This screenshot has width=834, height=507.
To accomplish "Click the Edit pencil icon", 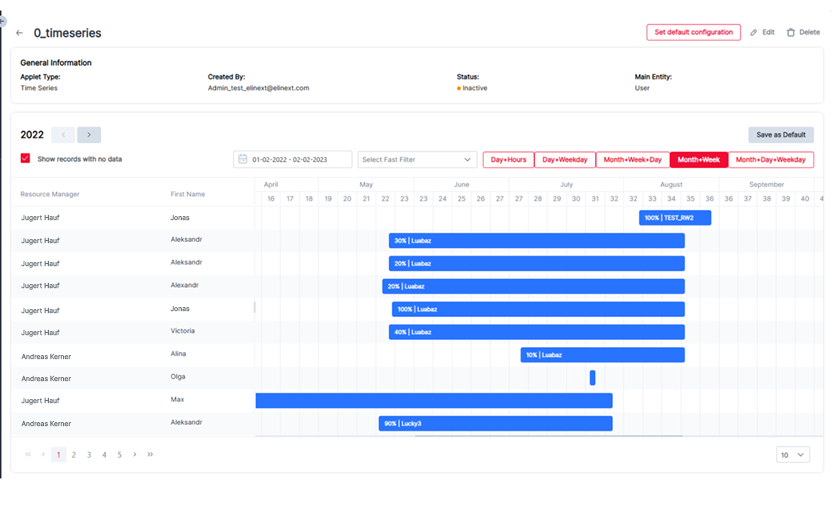I will tap(754, 33).
